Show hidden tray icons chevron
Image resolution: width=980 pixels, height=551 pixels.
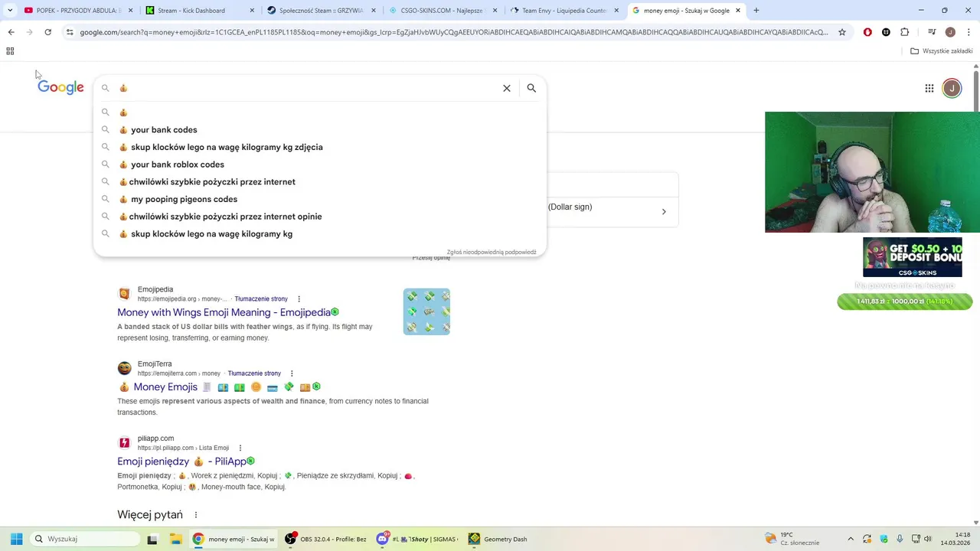point(850,539)
